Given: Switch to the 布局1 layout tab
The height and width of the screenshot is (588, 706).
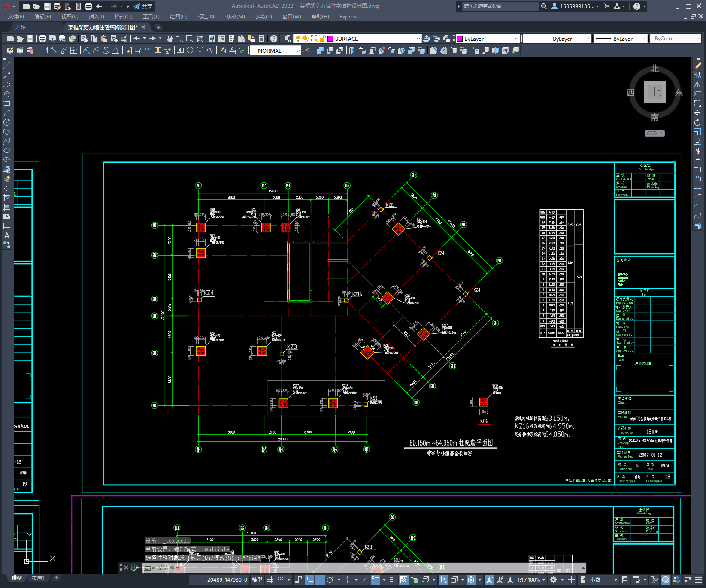Looking at the screenshot, I should click(38, 578).
